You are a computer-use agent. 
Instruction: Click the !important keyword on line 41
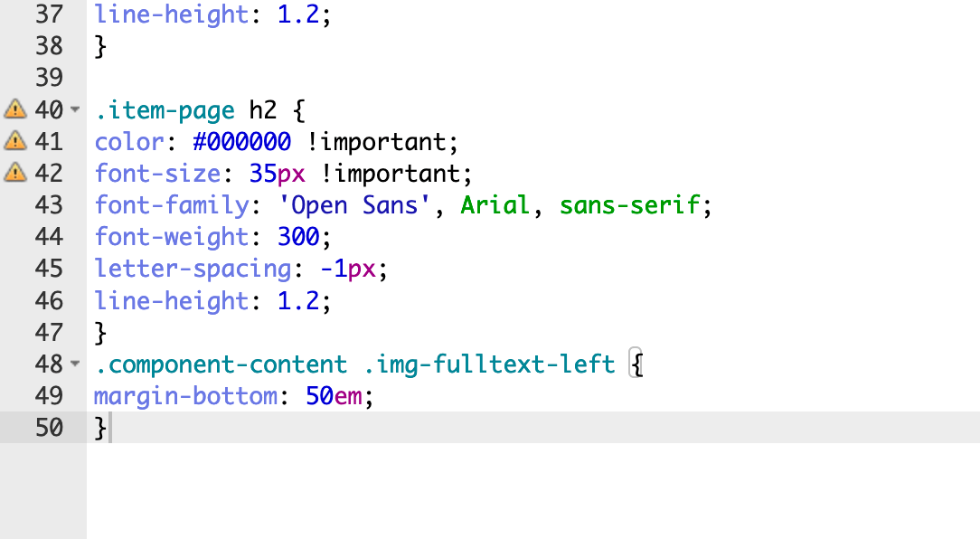click(382, 142)
